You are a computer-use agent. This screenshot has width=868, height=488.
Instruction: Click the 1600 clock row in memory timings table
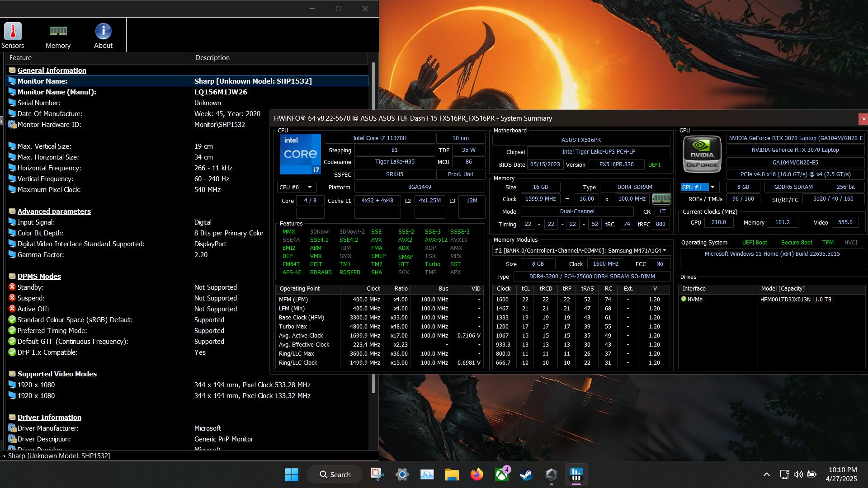580,299
